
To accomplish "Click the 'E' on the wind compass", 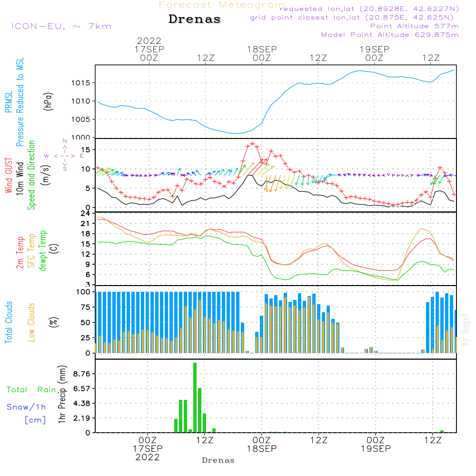I will pyautogui.click(x=81, y=156).
